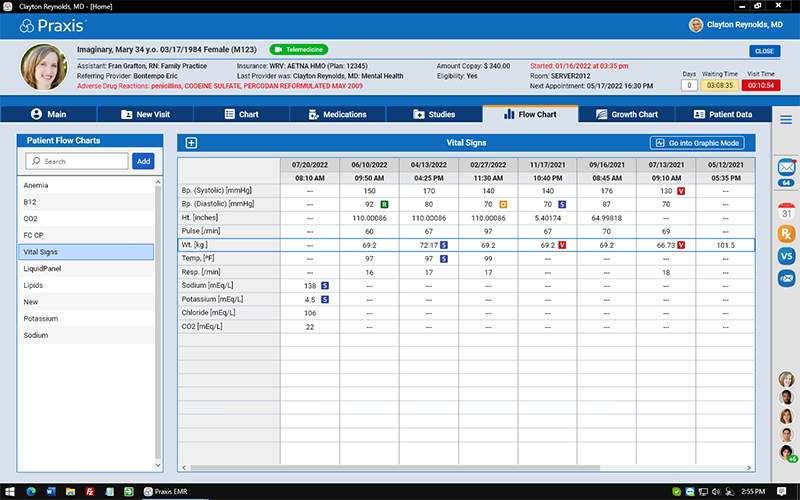800x500 pixels.
Task: Open Windows Start menu
Action: (x=9, y=492)
